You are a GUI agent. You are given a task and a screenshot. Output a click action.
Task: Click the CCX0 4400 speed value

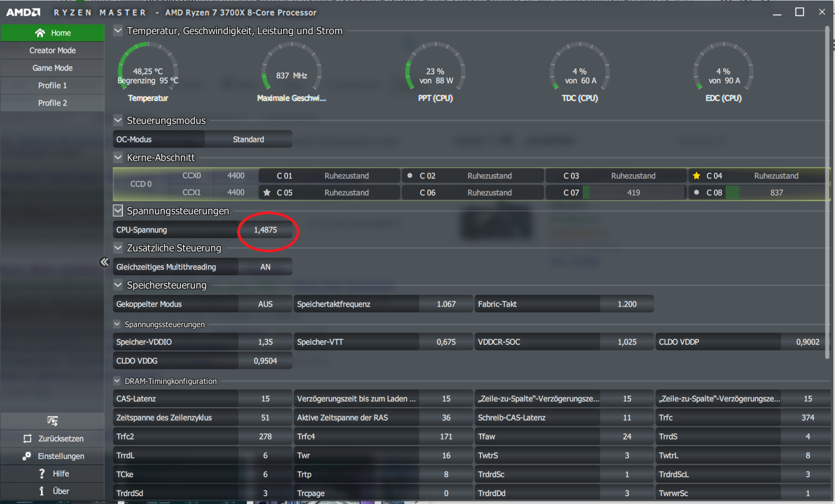click(236, 175)
